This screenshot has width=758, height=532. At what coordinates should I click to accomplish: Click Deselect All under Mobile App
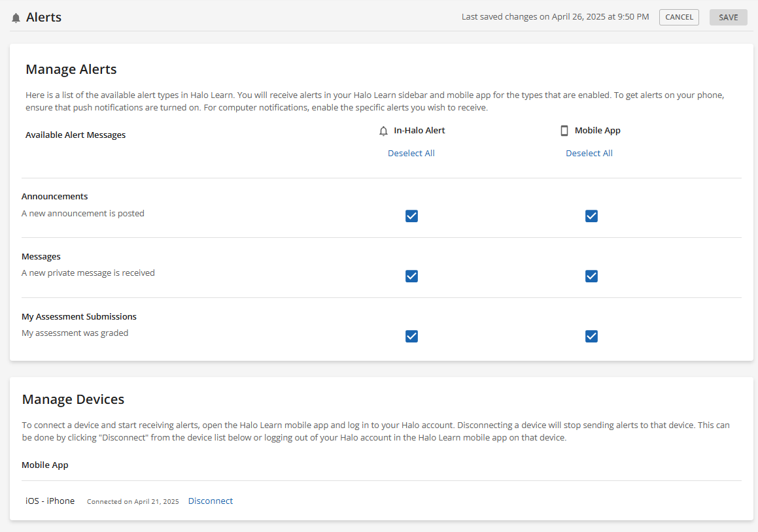coord(589,153)
